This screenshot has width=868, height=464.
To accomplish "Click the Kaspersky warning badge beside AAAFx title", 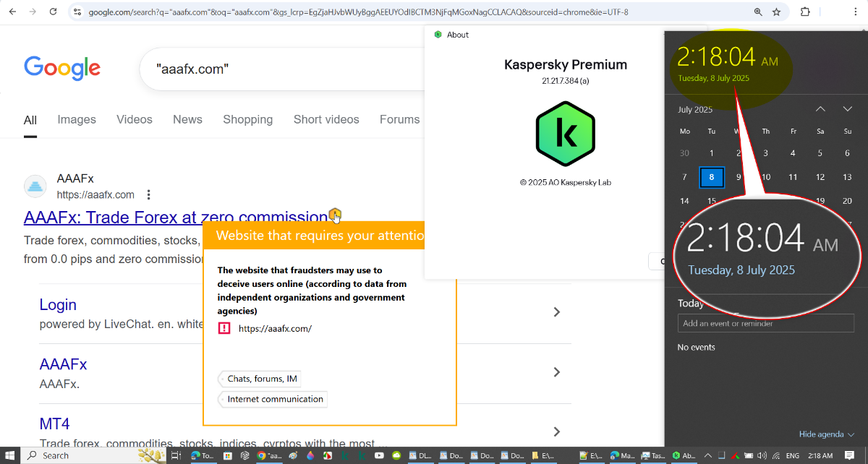I will (335, 213).
